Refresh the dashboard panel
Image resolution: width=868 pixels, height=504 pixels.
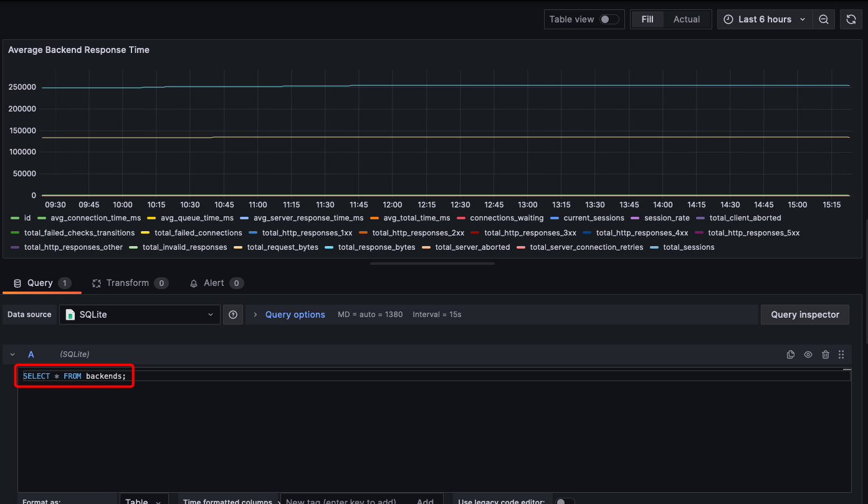(x=851, y=19)
